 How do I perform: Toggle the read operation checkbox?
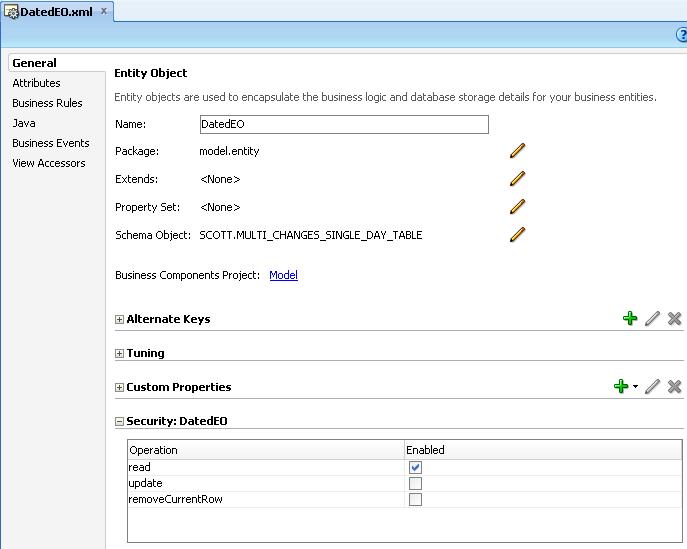[415, 468]
